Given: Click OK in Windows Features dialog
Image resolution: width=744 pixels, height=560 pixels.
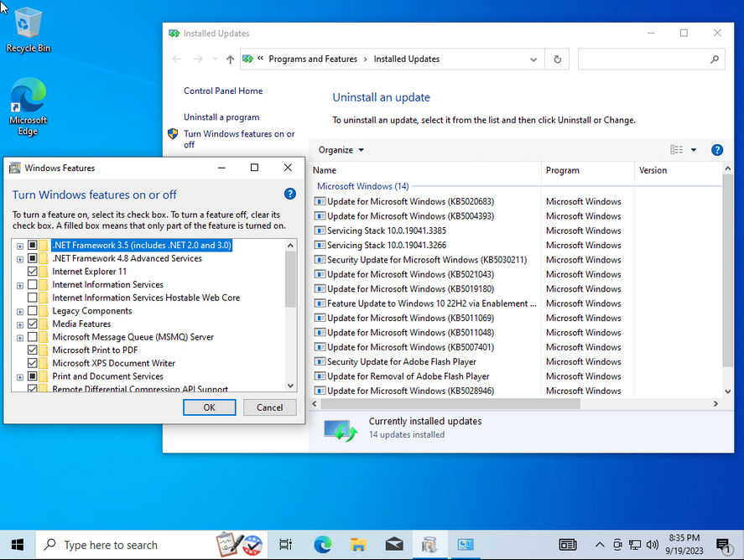Looking at the screenshot, I should [x=209, y=407].
